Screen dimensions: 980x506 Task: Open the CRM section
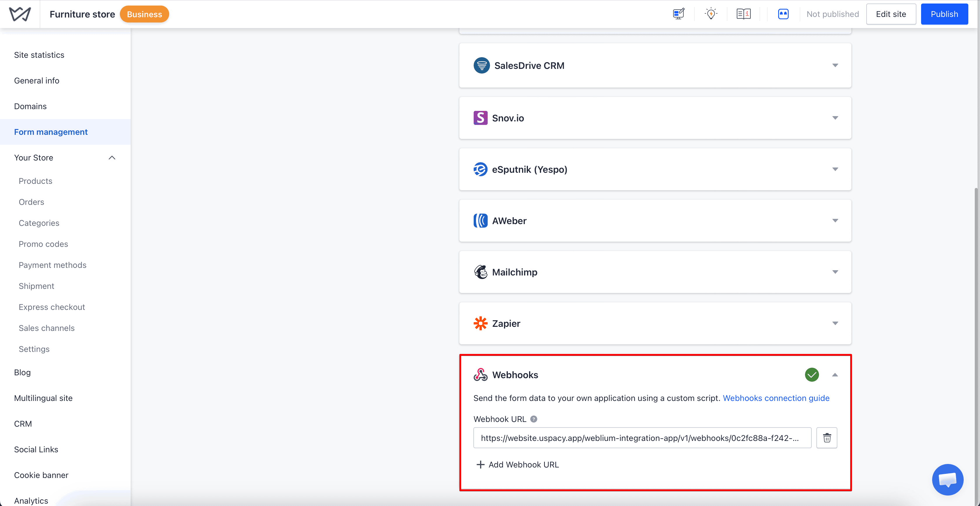point(23,424)
